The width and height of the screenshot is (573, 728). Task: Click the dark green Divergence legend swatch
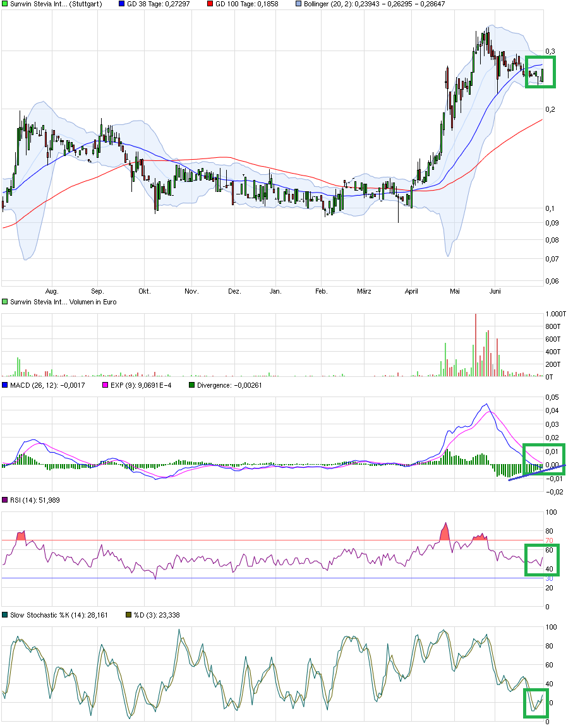pos(191,385)
